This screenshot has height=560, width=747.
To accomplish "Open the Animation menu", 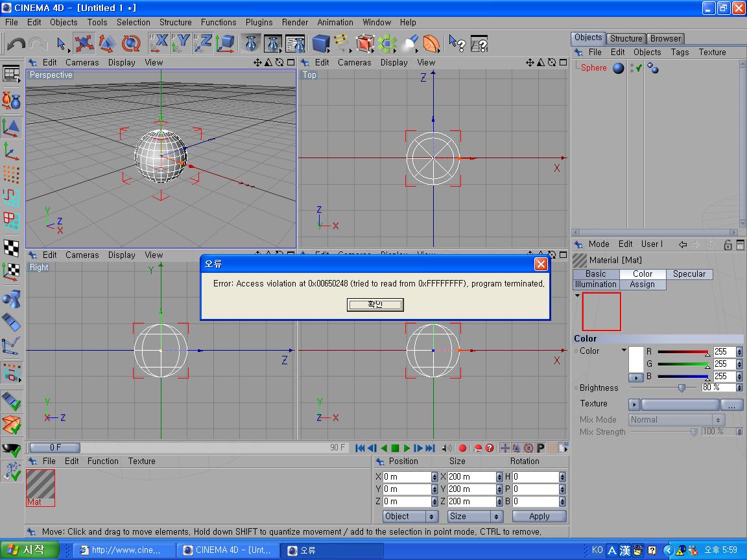I will click(335, 23).
